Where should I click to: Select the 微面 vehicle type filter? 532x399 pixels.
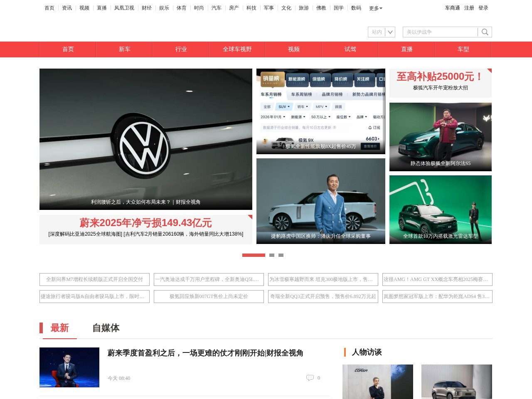click(x=338, y=107)
